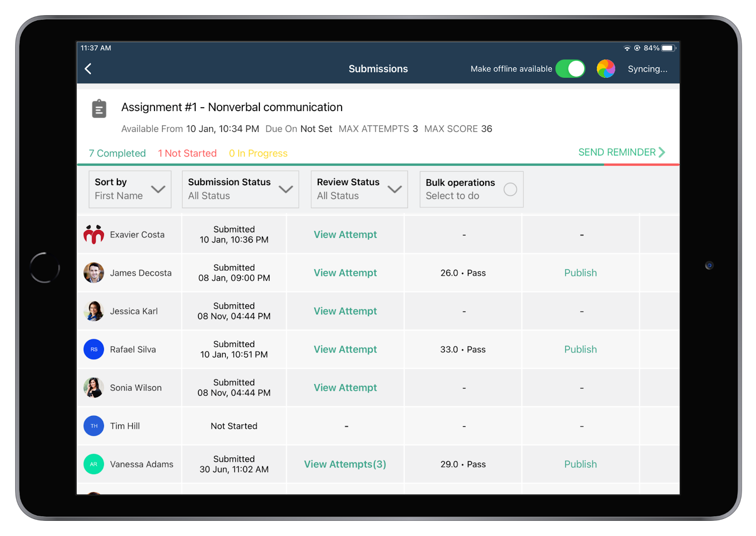Click the Submitted 30 Jun, 11:02 AM cell

[x=234, y=464]
